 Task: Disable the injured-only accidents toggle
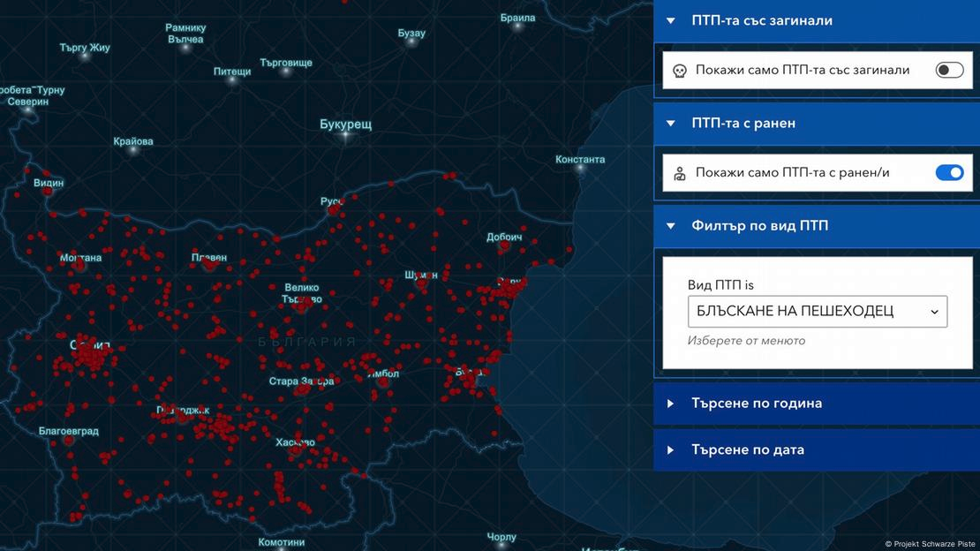[x=949, y=173]
